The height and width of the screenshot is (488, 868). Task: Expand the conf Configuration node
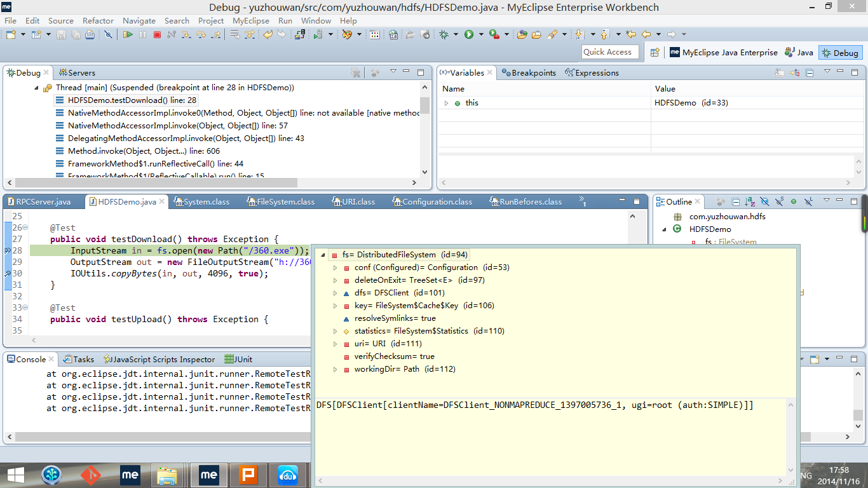coord(336,268)
